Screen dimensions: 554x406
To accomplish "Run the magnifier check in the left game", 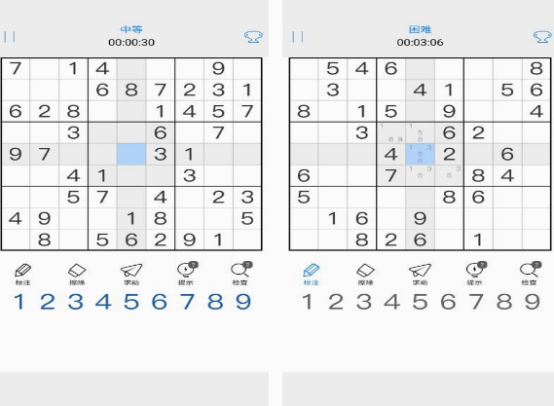I will 241,273.
